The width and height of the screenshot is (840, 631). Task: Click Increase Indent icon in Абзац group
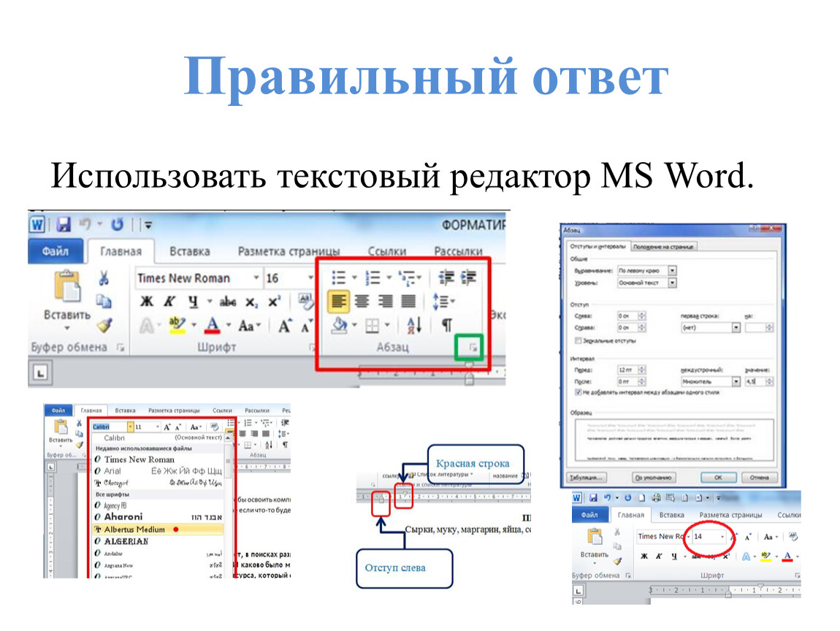[469, 278]
